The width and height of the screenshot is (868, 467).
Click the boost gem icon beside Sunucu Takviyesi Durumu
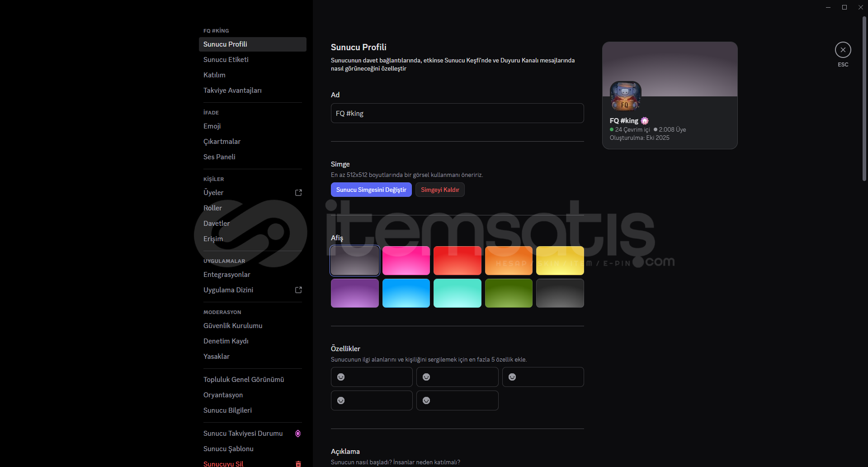[298, 434]
